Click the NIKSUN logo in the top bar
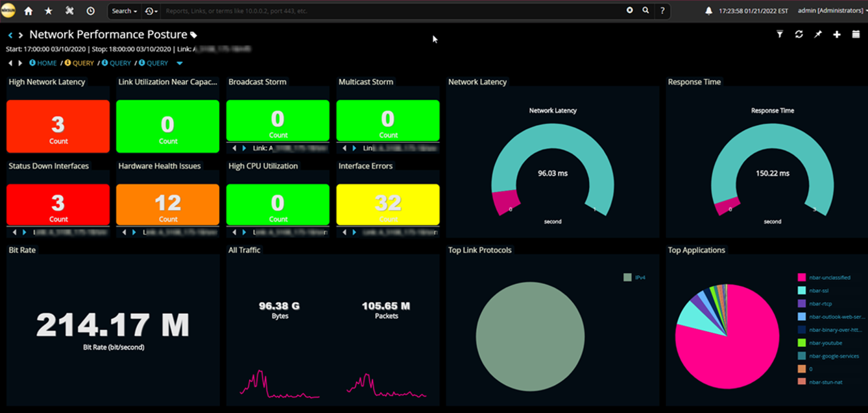The width and height of the screenshot is (868, 413). [8, 11]
